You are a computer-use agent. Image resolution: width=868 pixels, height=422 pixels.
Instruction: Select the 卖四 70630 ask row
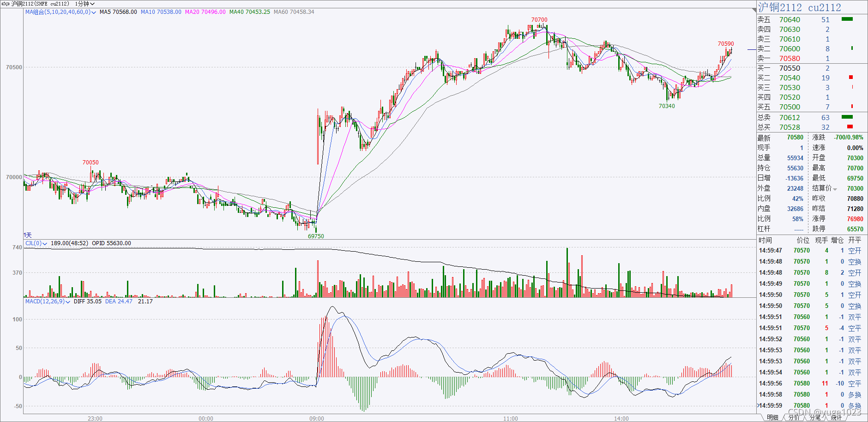coord(812,29)
